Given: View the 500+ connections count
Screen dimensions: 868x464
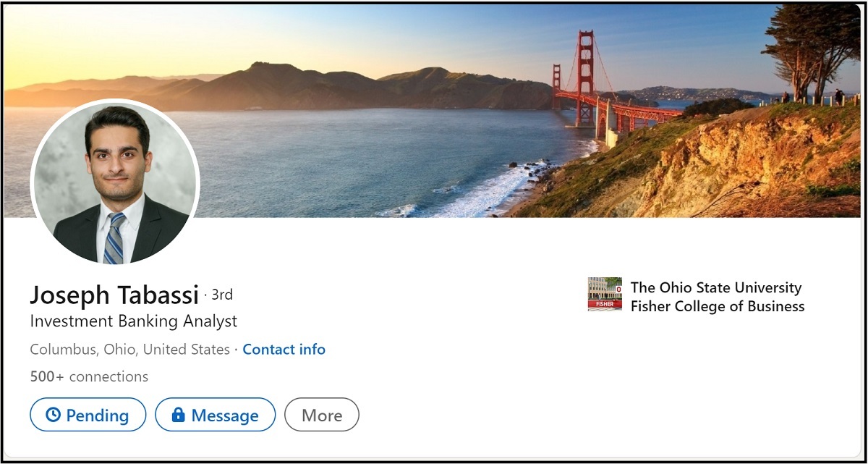Looking at the screenshot, I should pos(89,376).
